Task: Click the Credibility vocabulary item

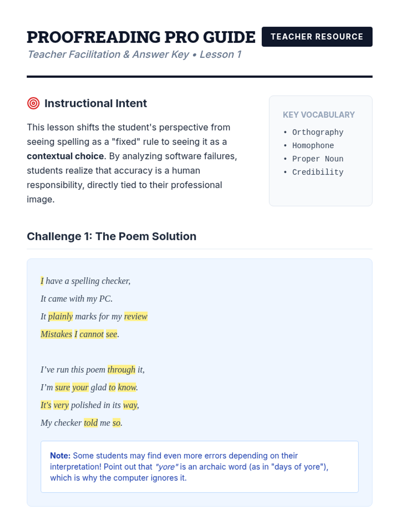Action: (318, 172)
